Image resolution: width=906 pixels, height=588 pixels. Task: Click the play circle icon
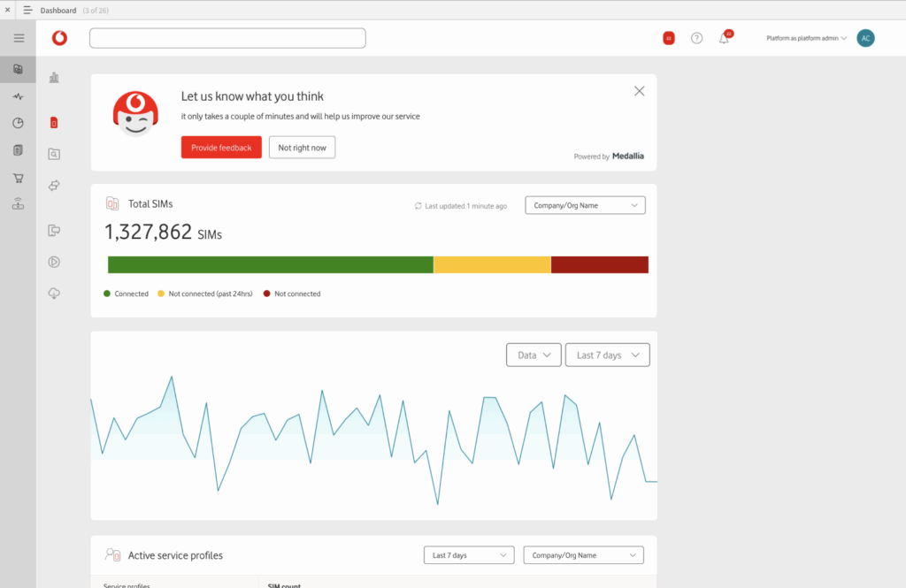54,262
